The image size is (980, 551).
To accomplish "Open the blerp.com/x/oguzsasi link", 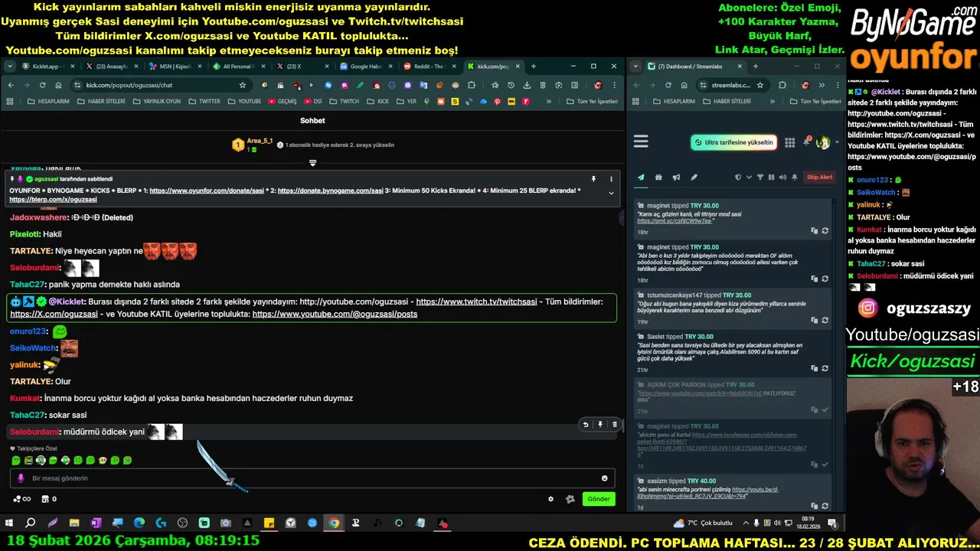I will [53, 200].
